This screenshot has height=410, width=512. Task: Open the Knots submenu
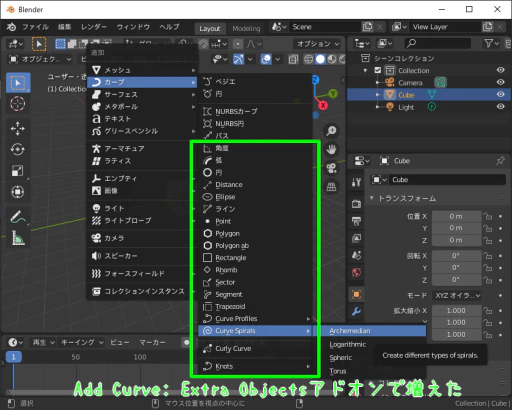coord(255,366)
